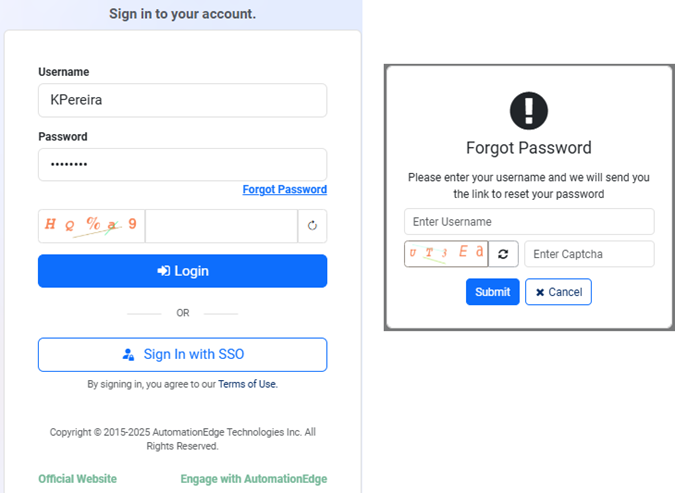Click the exclamation alert icon

[529, 110]
